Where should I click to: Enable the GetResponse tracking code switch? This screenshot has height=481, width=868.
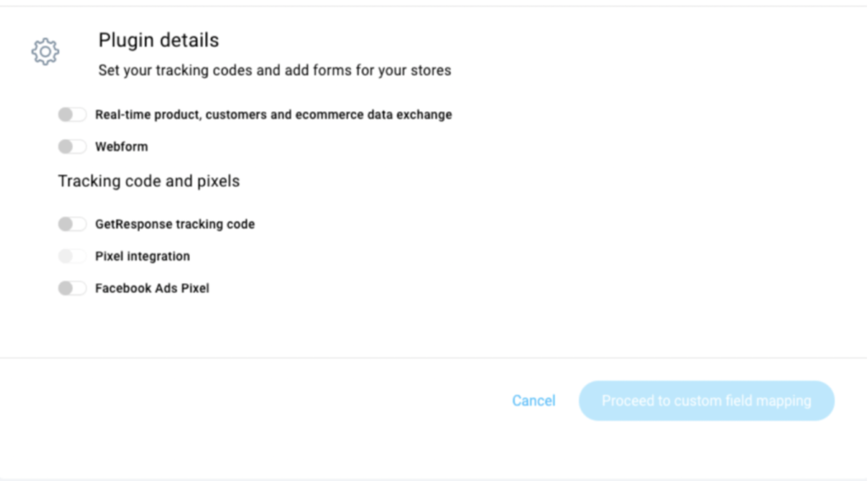72,224
